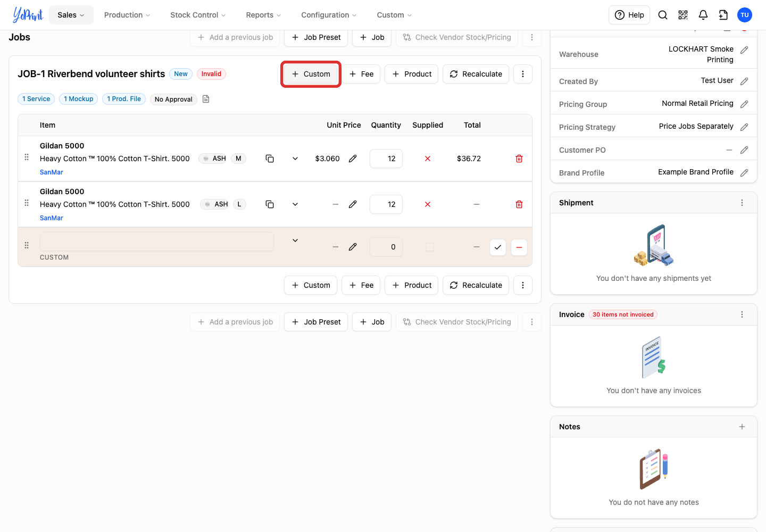The image size is (766, 532).
Task: Click the search magnifier icon
Action: (663, 15)
